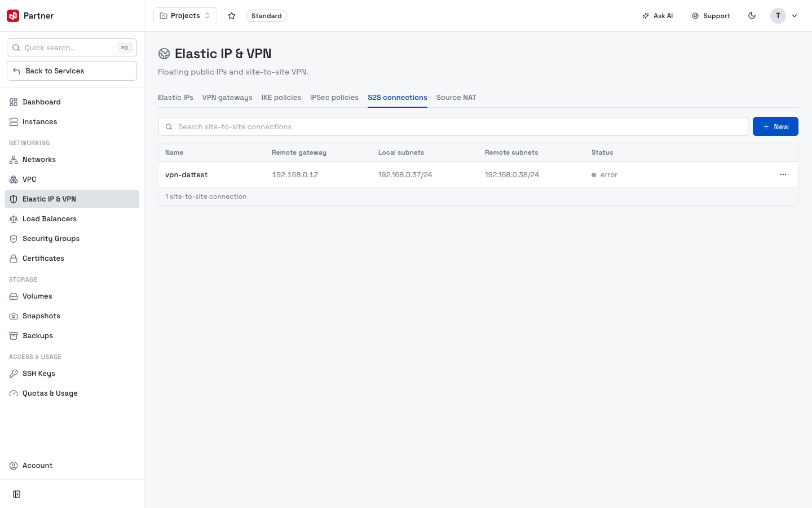Collapse the sidebar panel icon

pos(17,494)
